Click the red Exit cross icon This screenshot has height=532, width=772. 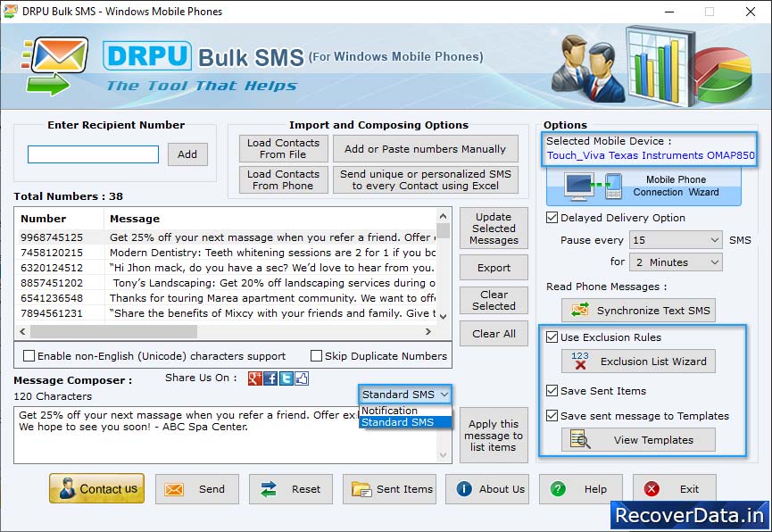point(652,488)
